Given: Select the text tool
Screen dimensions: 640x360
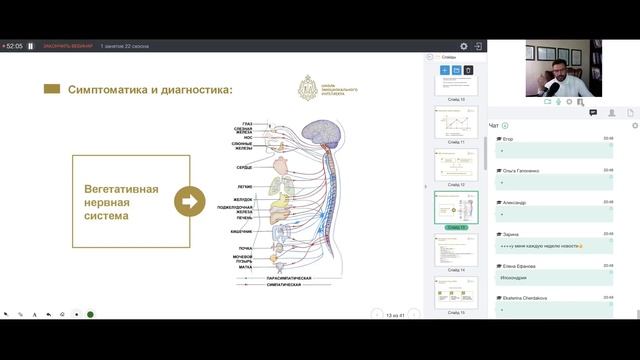Looking at the screenshot, I should coord(34,315).
